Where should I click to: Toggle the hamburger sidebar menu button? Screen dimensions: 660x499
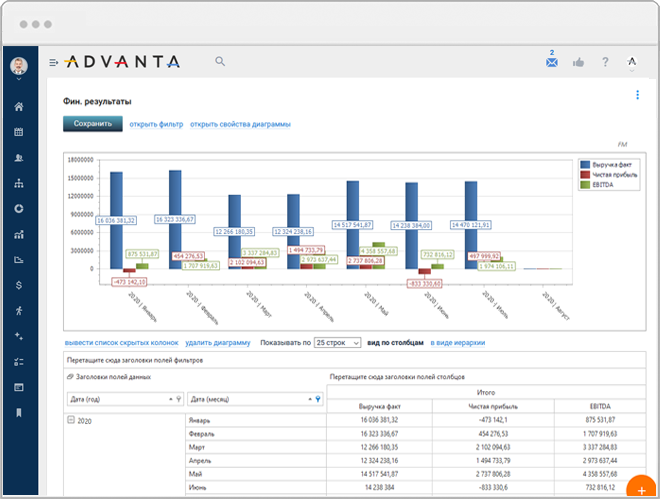[53, 62]
